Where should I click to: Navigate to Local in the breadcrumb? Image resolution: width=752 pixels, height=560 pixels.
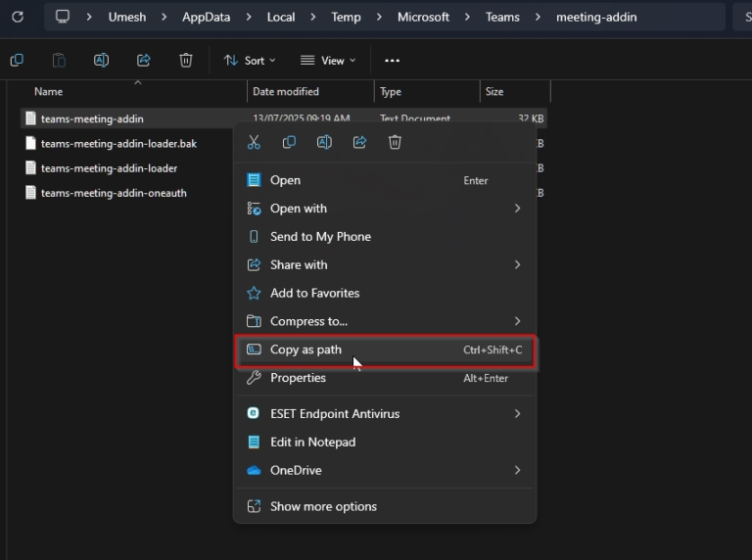(281, 18)
